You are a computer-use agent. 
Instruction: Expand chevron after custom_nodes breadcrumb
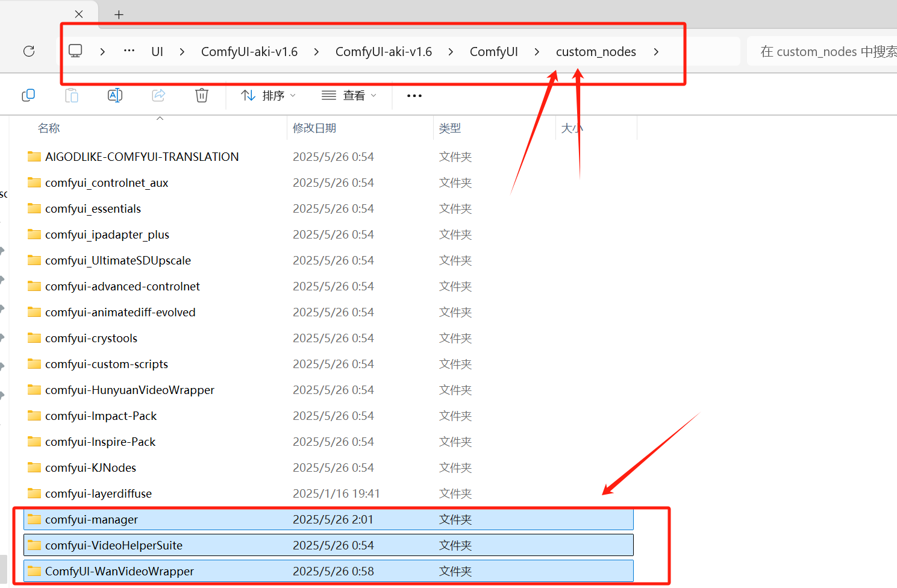click(x=656, y=52)
